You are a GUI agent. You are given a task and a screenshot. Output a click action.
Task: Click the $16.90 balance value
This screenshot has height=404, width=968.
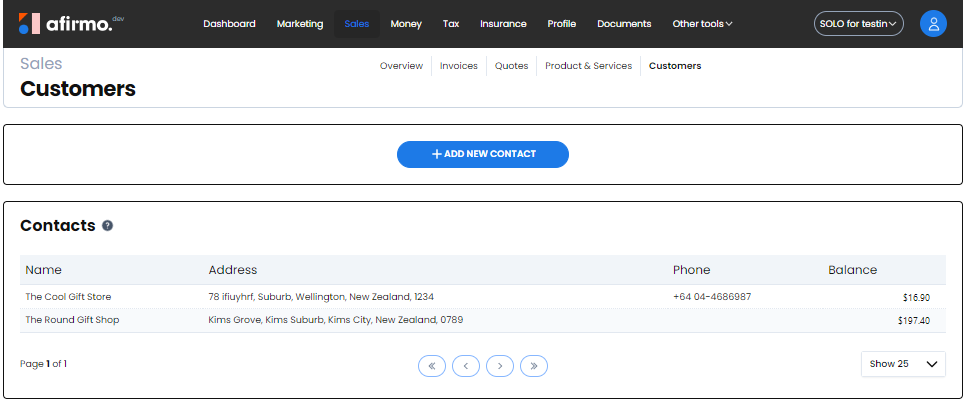[916, 298]
